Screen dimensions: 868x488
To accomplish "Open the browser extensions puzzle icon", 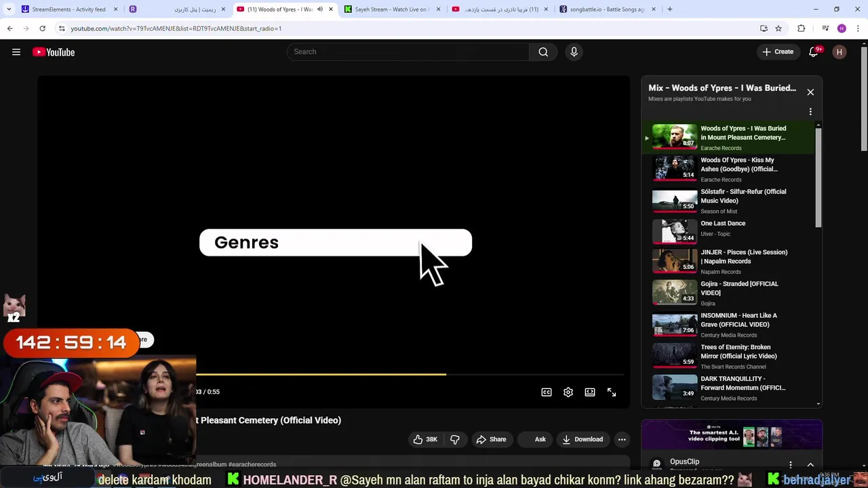I will [x=802, y=28].
